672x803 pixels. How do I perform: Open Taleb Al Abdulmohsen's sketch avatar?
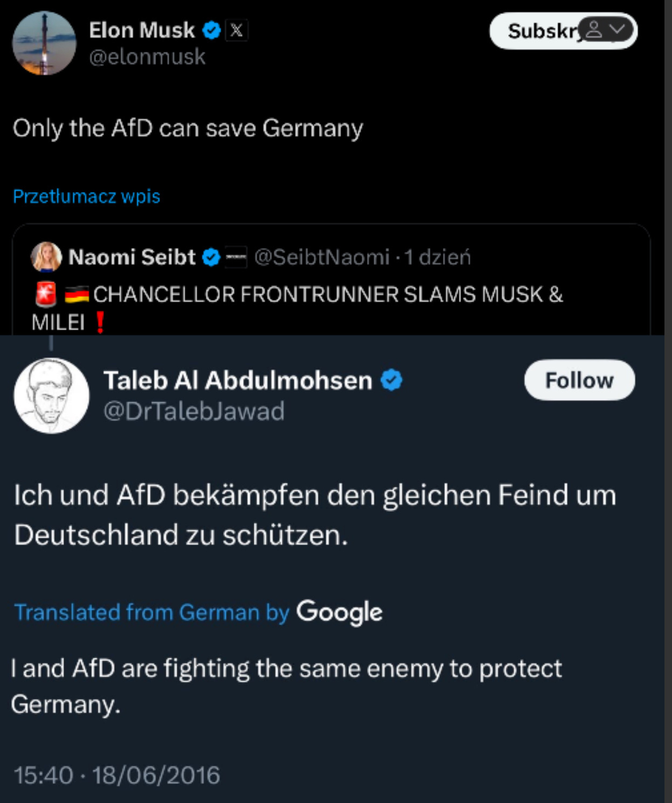(x=51, y=395)
